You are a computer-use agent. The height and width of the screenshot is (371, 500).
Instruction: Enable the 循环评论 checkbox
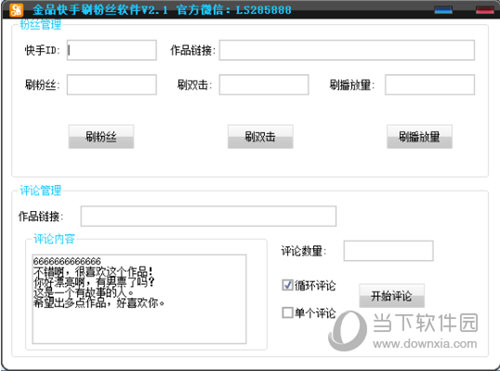[287, 285]
